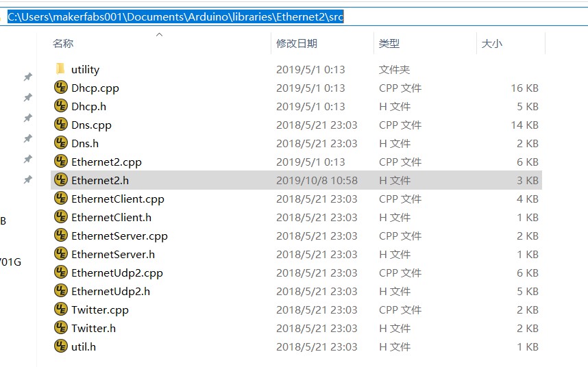Click the pin icon beside Dns.h row
This screenshot has width=588, height=367.
(x=27, y=138)
